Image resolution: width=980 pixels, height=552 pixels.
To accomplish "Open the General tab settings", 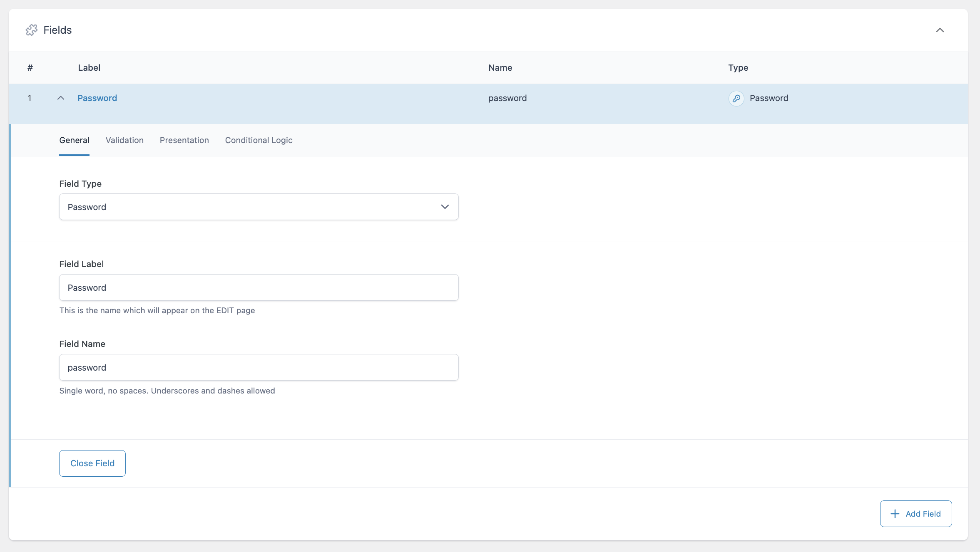I will (74, 140).
